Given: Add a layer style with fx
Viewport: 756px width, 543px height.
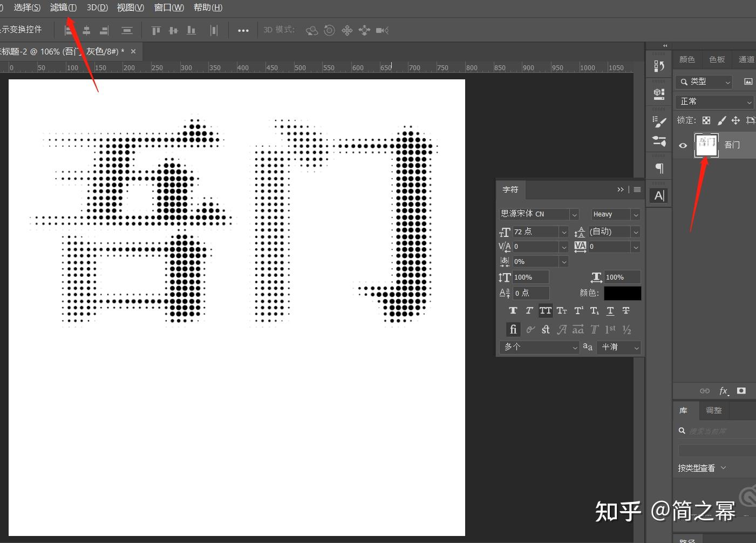Looking at the screenshot, I should [x=724, y=391].
